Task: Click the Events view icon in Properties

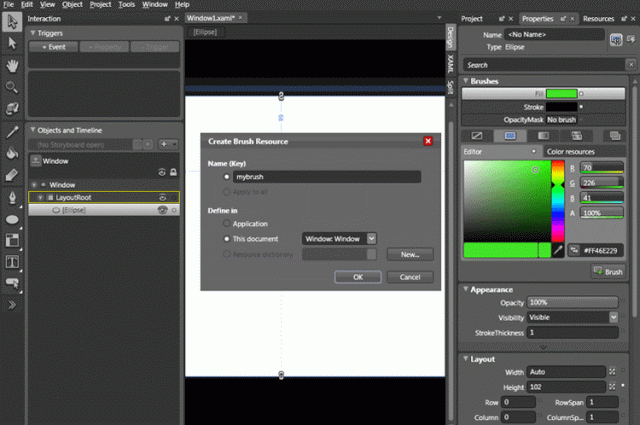Action: [x=631, y=39]
